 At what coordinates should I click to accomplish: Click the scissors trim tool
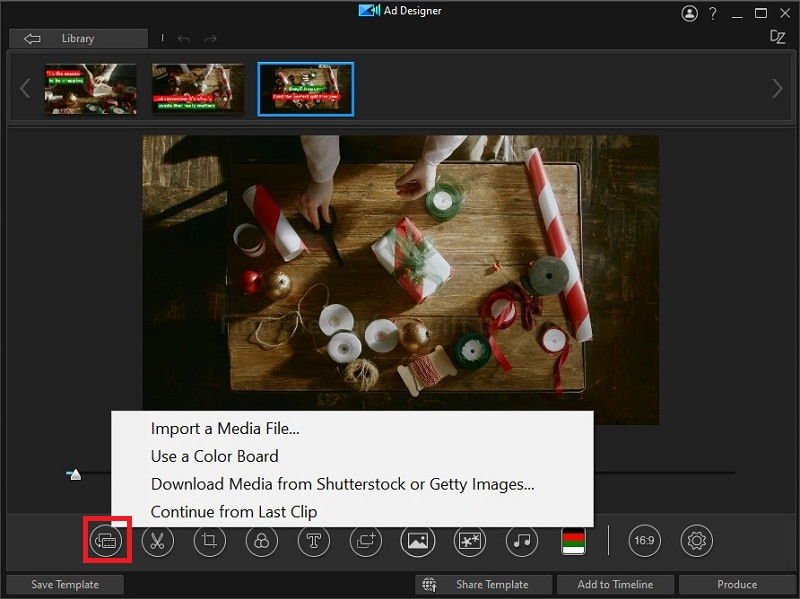[x=158, y=541]
